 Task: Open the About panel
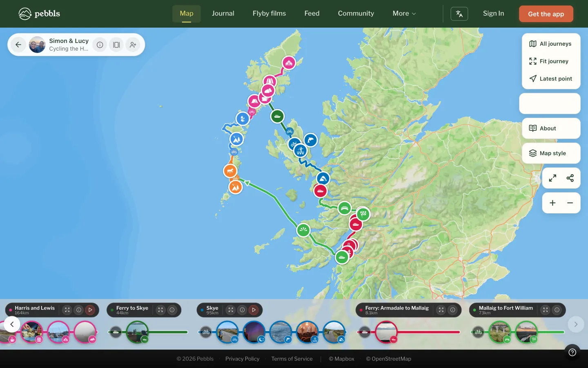click(x=551, y=128)
